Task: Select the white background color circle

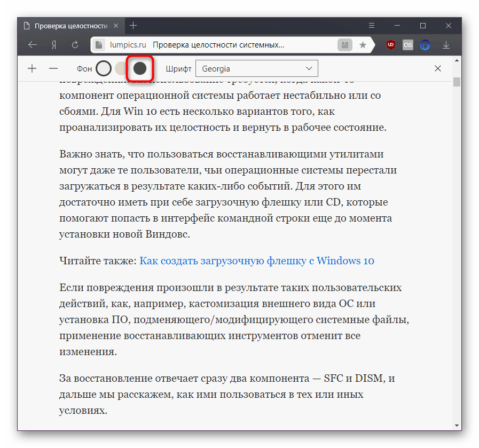Action: tap(104, 68)
